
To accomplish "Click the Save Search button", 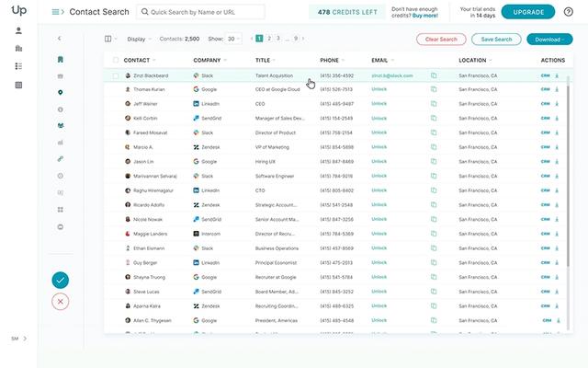I will [496, 40].
